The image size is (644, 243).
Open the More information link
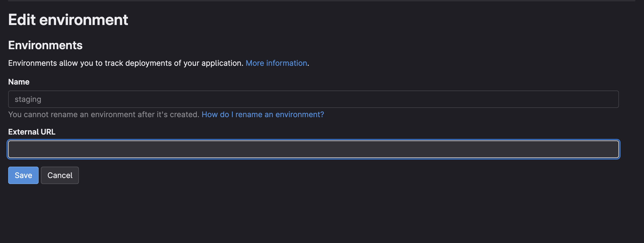coord(276,63)
